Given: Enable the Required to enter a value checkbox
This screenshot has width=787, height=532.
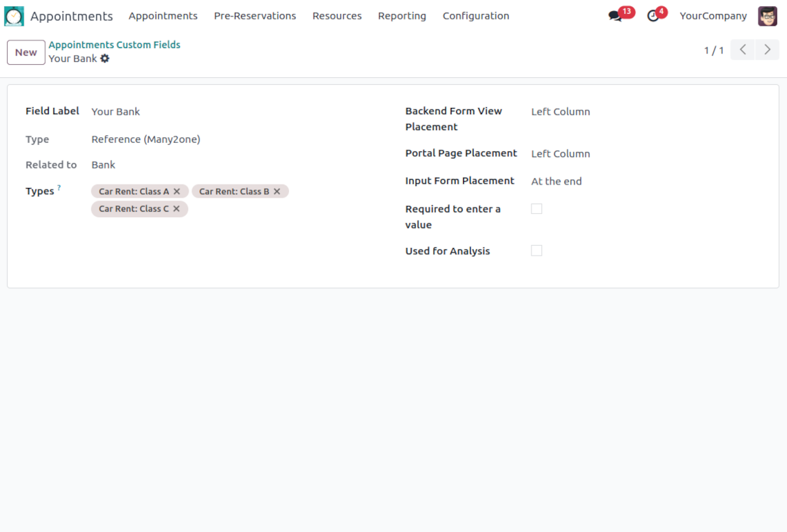Looking at the screenshot, I should coord(536,209).
